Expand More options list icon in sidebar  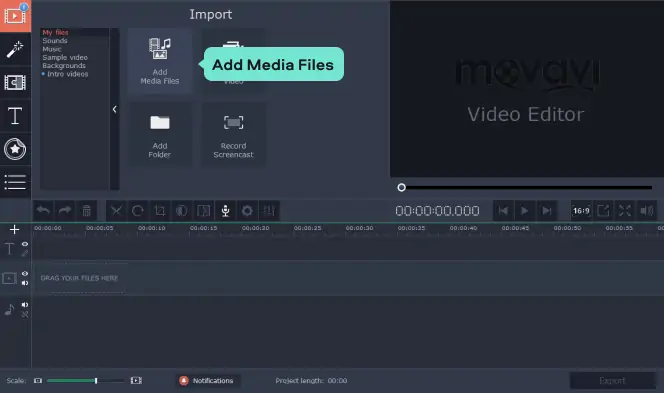coord(15,182)
